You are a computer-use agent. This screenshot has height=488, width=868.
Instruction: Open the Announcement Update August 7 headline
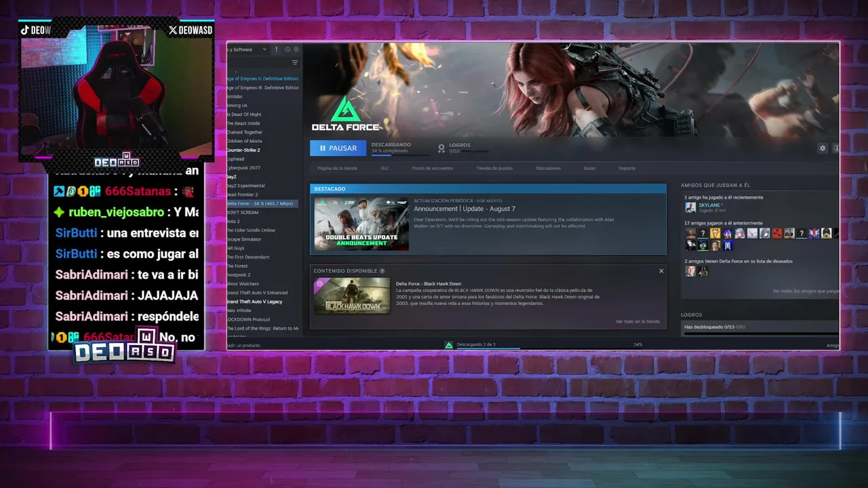click(x=465, y=209)
